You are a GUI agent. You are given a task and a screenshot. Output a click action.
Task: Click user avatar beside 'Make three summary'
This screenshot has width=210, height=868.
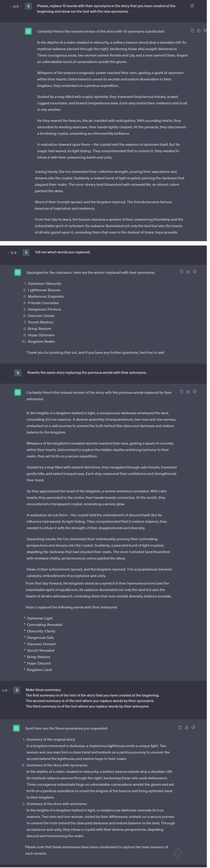(x=17, y=690)
